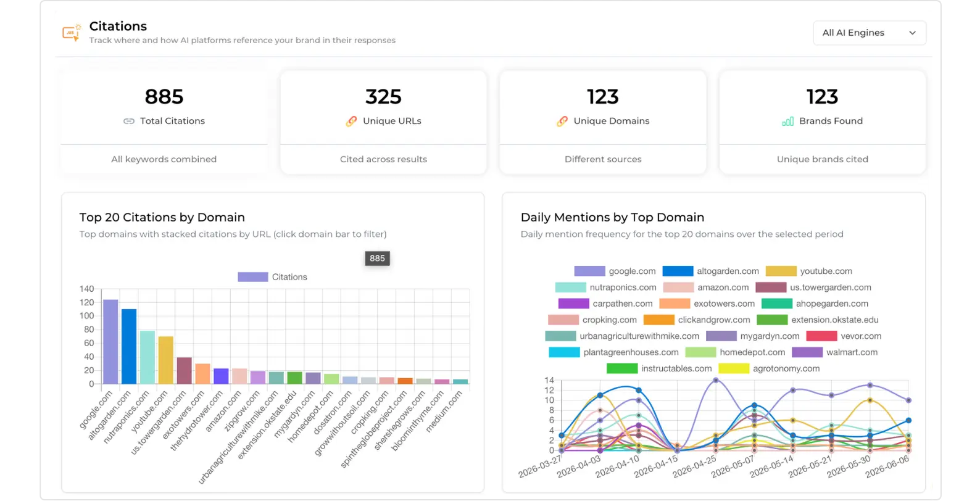Click the exotowers.com bar in the domain chart
The image size is (980, 501).
point(203,374)
